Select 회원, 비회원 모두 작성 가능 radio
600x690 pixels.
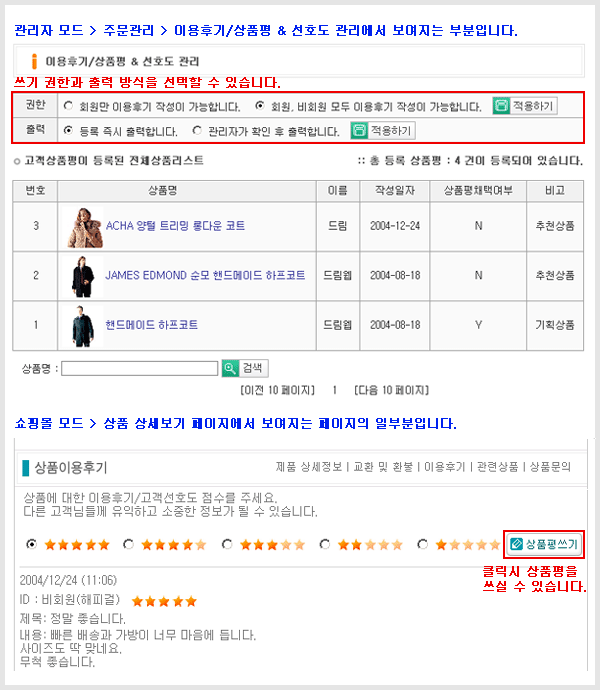[x=260, y=106]
